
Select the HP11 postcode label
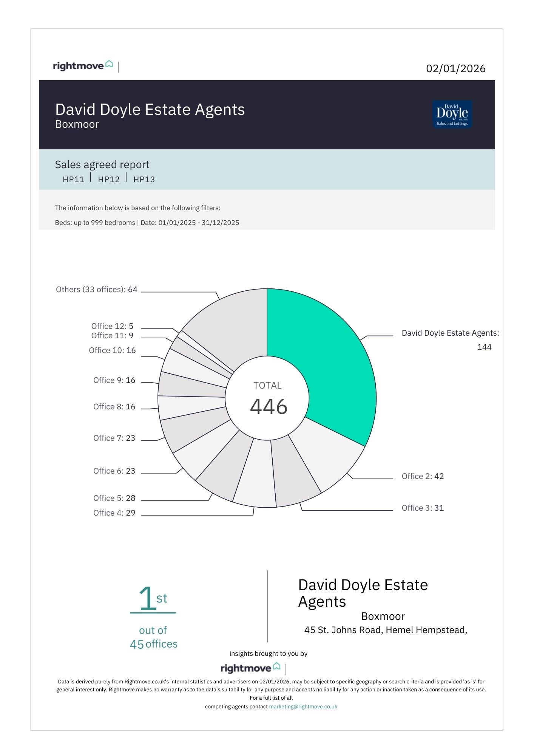coord(74,179)
